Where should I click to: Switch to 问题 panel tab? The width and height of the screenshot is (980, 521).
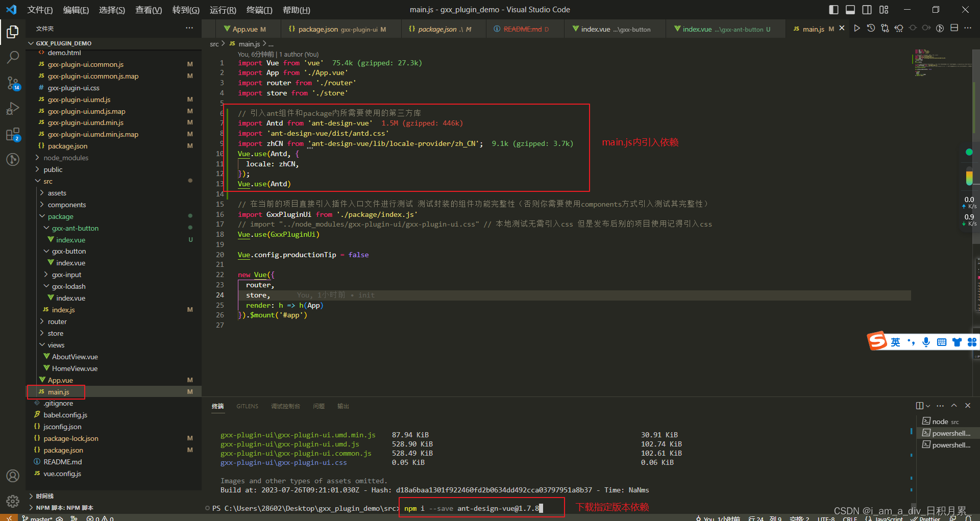pyautogui.click(x=318, y=406)
